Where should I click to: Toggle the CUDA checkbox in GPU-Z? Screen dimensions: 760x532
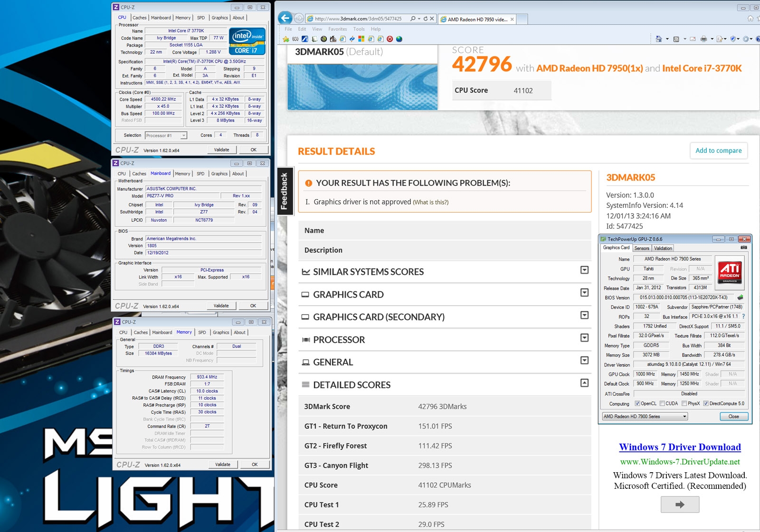pyautogui.click(x=662, y=404)
